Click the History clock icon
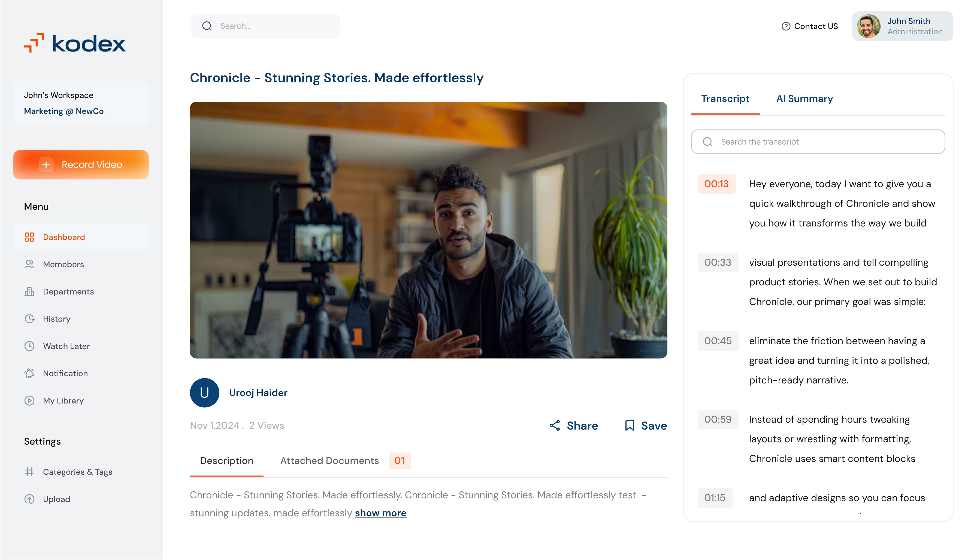Image resolution: width=980 pixels, height=560 pixels. point(30,319)
